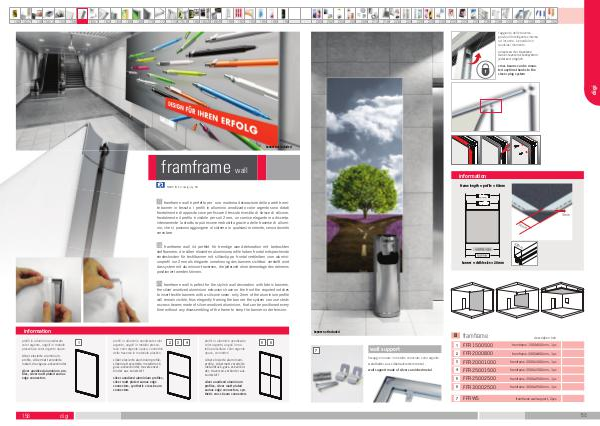Click the single-panel frame diagram labeled 1
Viewport: 600px width, 426px height.
click(x=87, y=373)
